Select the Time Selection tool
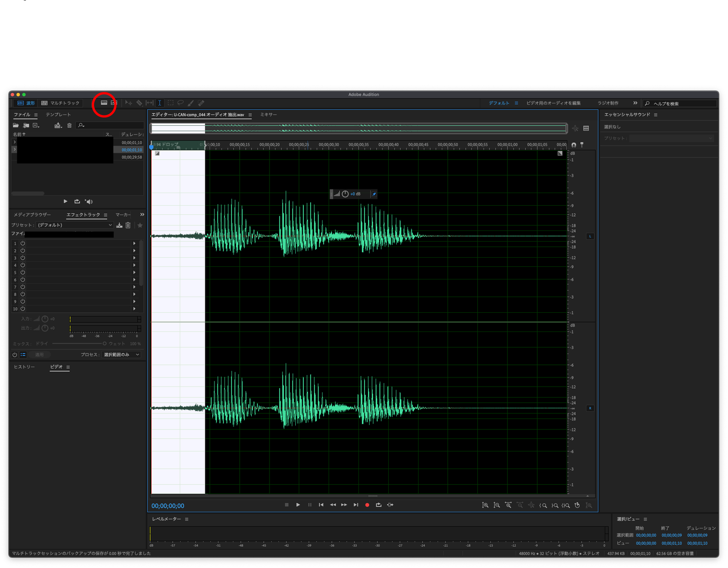Viewport: 728px width, 568px height. point(160,103)
